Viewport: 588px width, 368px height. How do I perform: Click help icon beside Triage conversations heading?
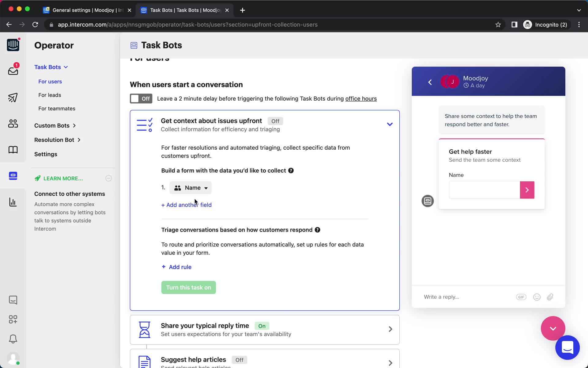(318, 230)
